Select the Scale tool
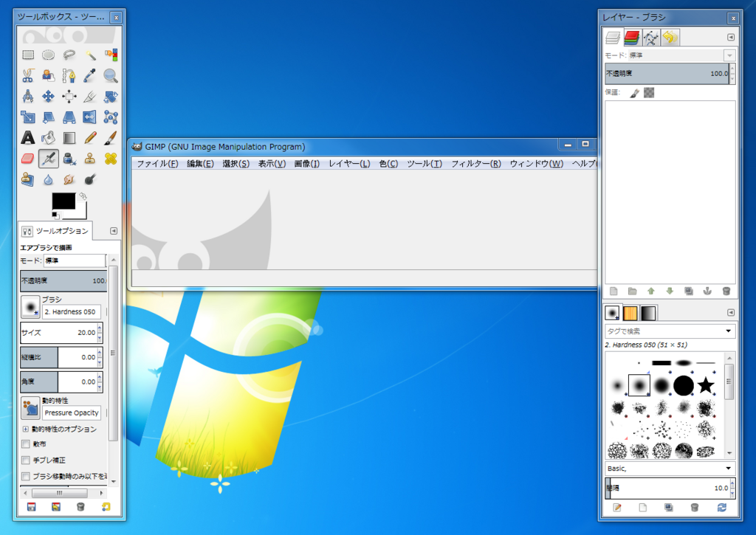 [x=28, y=117]
